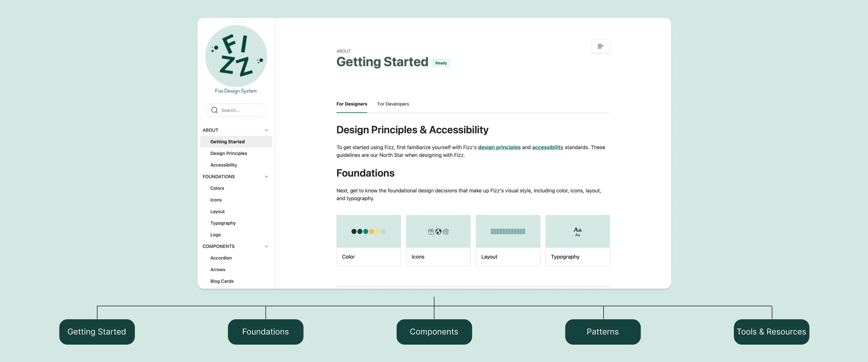Open the Layout foundation card
This screenshot has width=868, height=362.
[508, 240]
